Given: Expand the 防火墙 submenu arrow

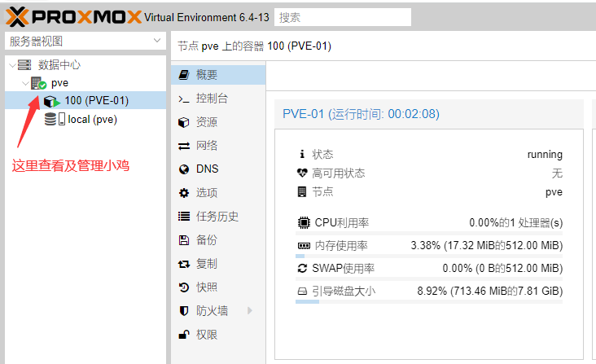Looking at the screenshot, I should point(250,310).
